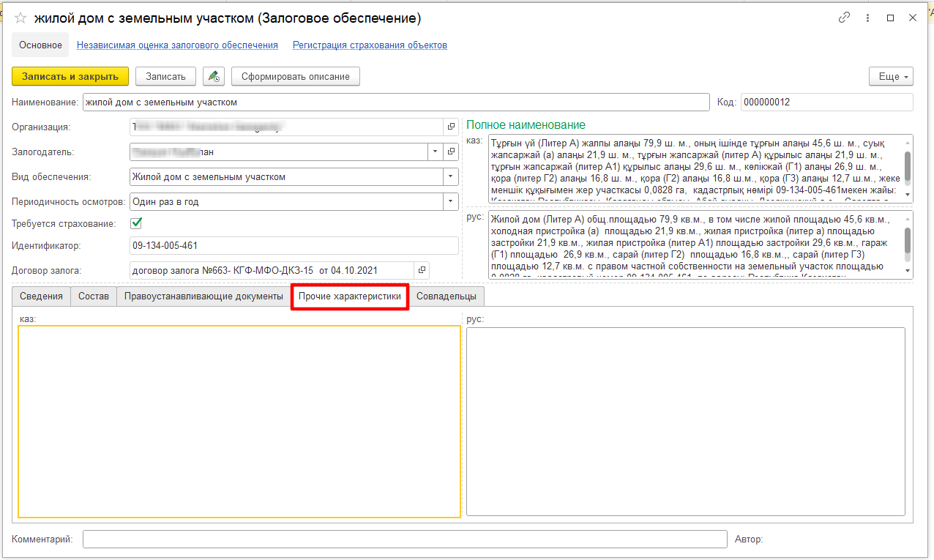Expand Периодичность осмотров dropdown list
934x560 pixels.
coord(450,201)
